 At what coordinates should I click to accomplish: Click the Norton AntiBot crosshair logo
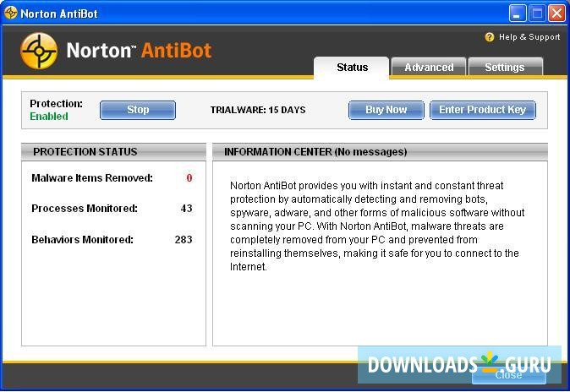tap(39, 51)
